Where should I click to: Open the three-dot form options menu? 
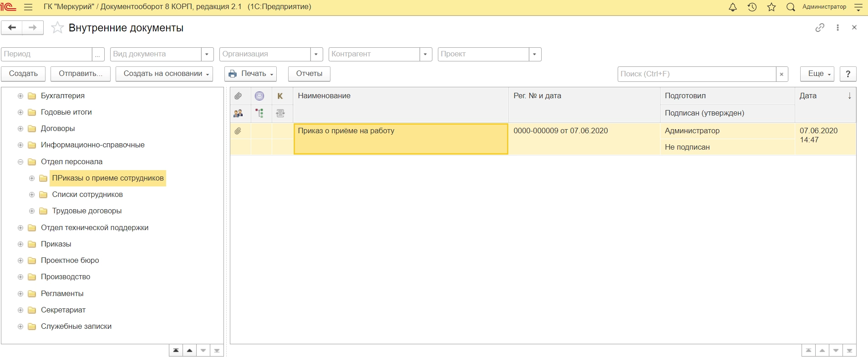(x=838, y=28)
